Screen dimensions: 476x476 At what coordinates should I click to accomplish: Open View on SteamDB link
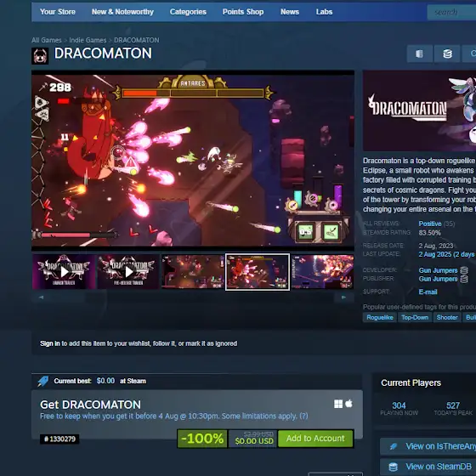428,467
